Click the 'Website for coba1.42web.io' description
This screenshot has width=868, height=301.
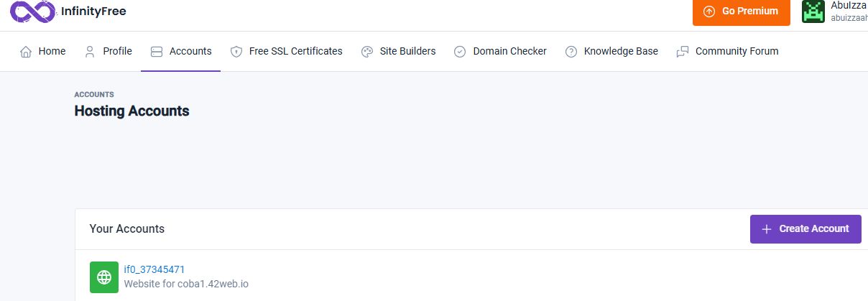point(186,284)
